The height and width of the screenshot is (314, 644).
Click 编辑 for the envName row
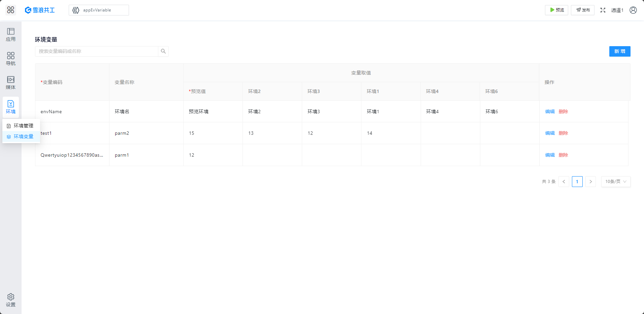click(550, 112)
